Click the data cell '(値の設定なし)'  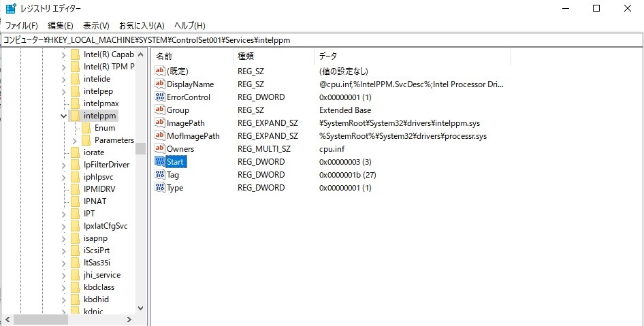pos(343,71)
